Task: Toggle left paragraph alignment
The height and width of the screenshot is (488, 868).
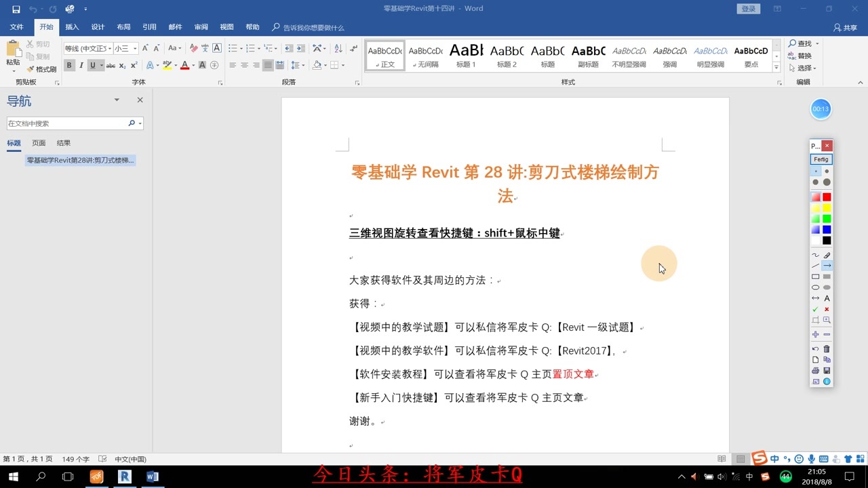Action: (x=233, y=66)
